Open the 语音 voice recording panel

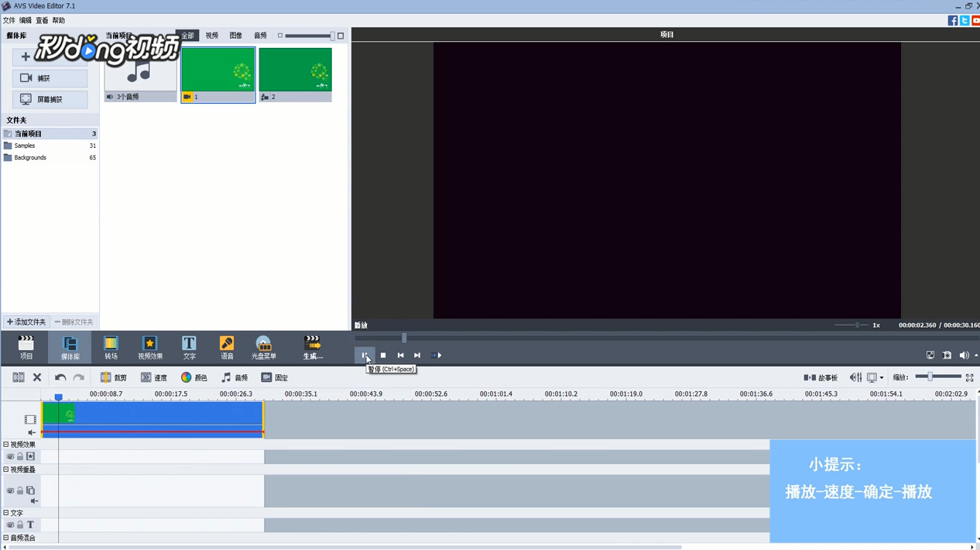(227, 347)
